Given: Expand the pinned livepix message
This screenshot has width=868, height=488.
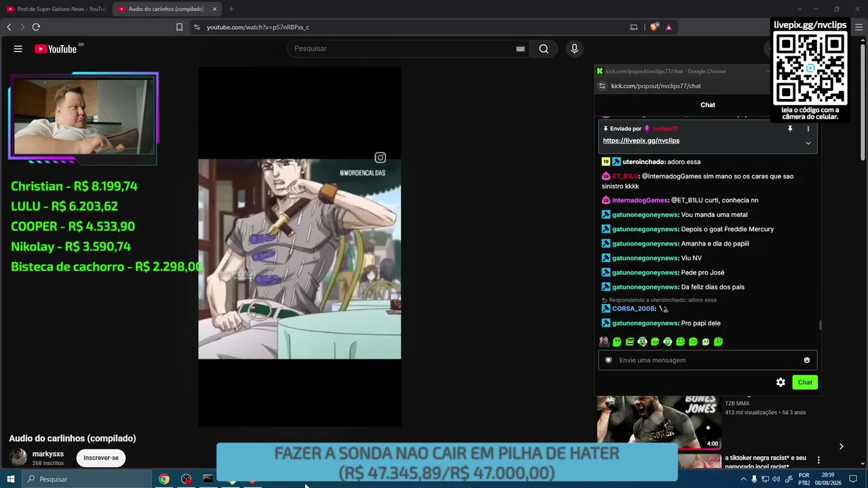Looking at the screenshot, I should pos(808,143).
